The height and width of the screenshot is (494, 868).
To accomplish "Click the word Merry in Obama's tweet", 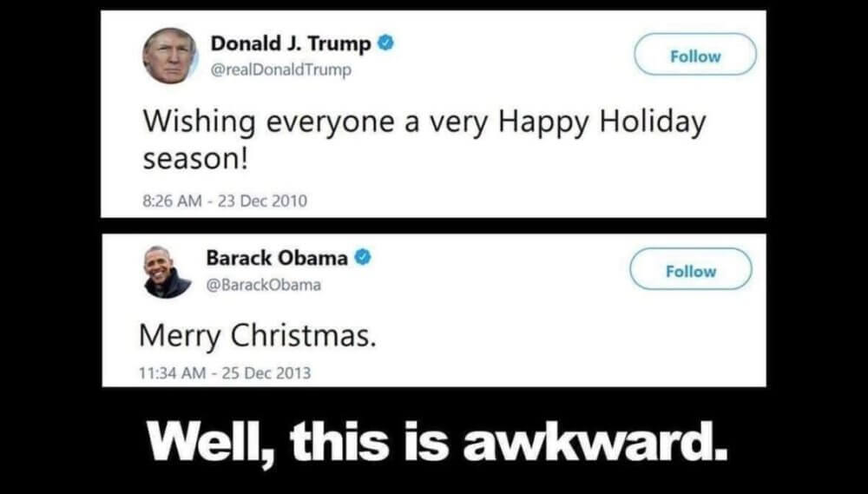I will pos(180,338).
